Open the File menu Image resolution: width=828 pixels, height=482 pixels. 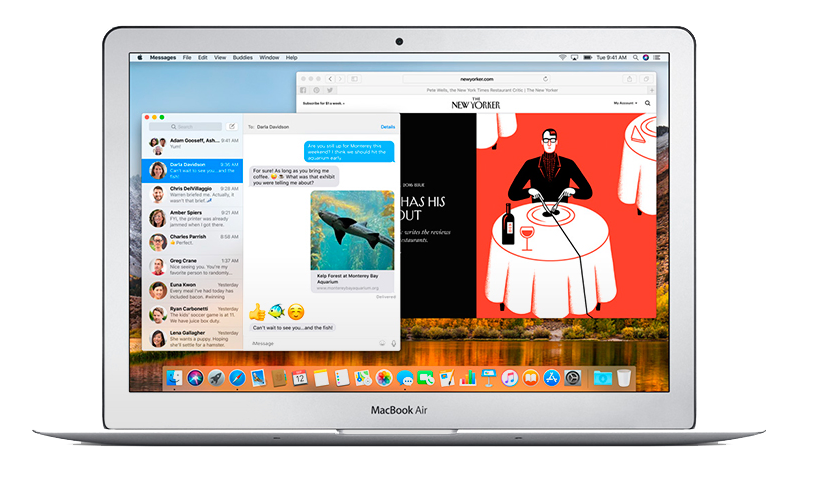(187, 58)
